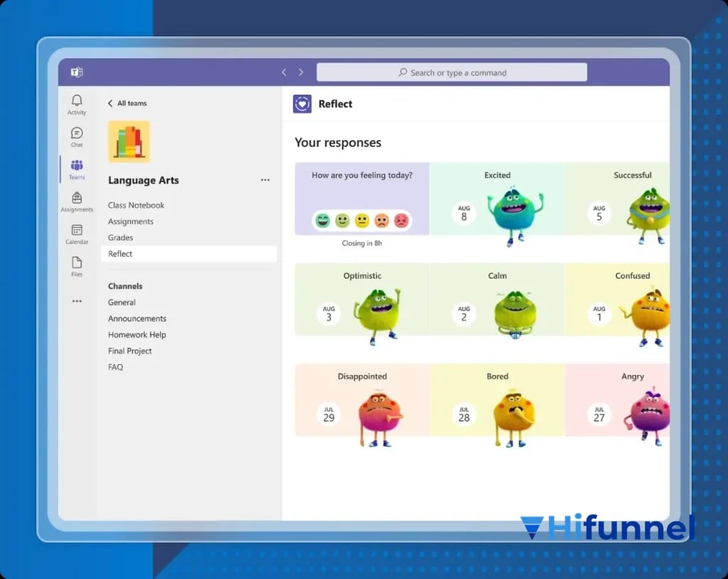This screenshot has width=728, height=579.
Task: Select the Teams icon in sidebar
Action: pyautogui.click(x=77, y=166)
